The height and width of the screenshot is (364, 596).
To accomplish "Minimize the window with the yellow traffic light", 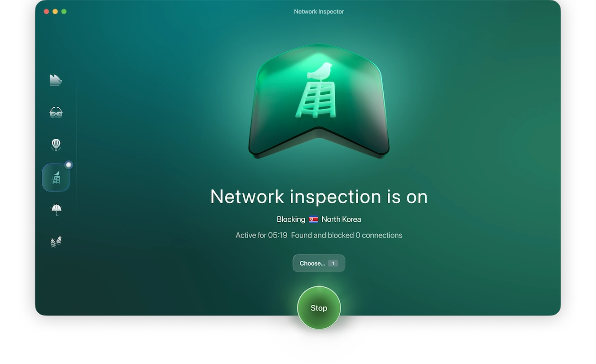I will (x=55, y=11).
